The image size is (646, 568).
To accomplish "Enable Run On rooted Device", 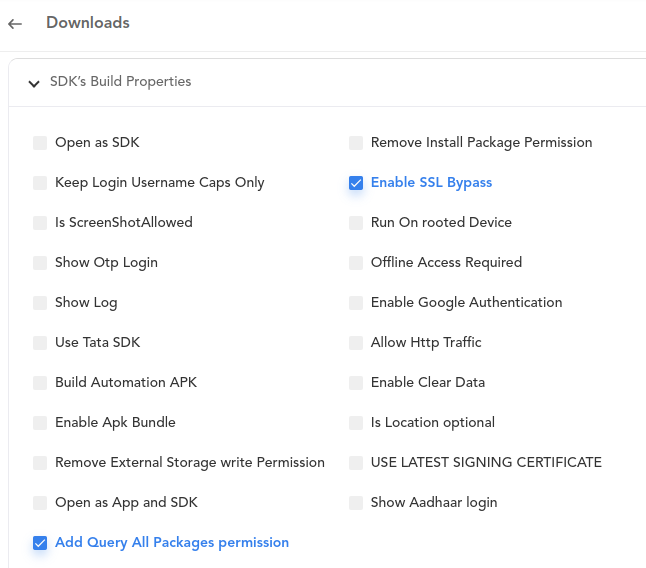I will [356, 223].
